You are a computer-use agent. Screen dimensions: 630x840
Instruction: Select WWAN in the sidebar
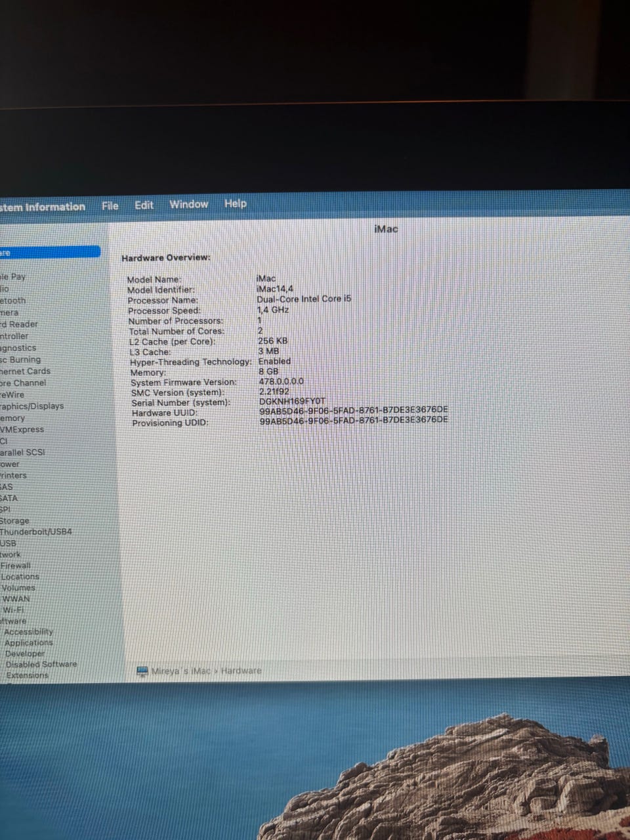pos(16,599)
